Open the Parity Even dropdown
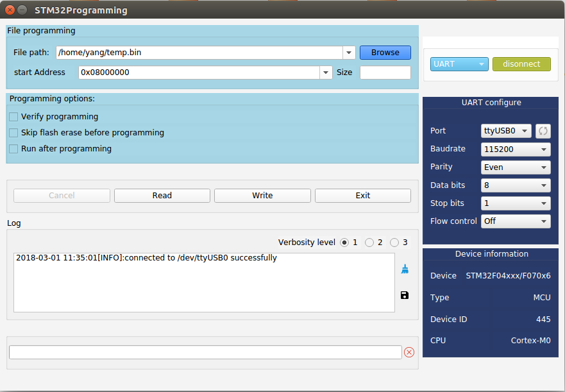 coord(516,167)
